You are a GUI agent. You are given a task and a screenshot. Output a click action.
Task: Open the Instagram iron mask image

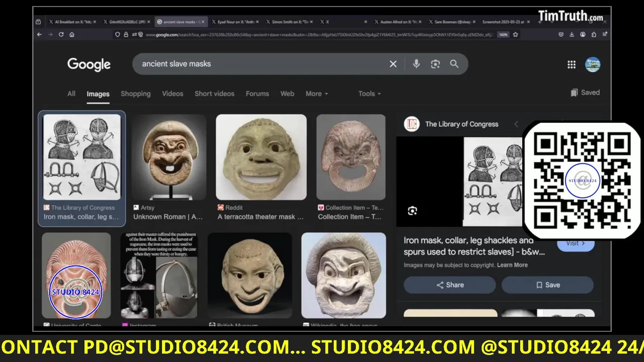159,276
